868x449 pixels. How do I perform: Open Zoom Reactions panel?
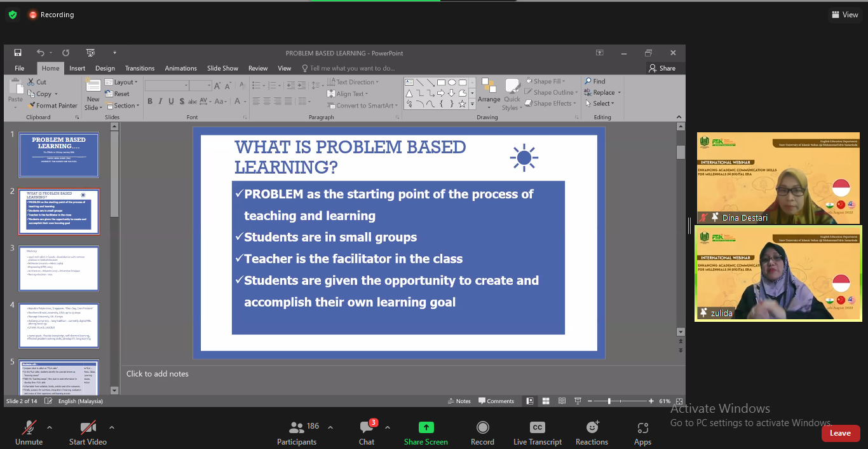(592, 433)
